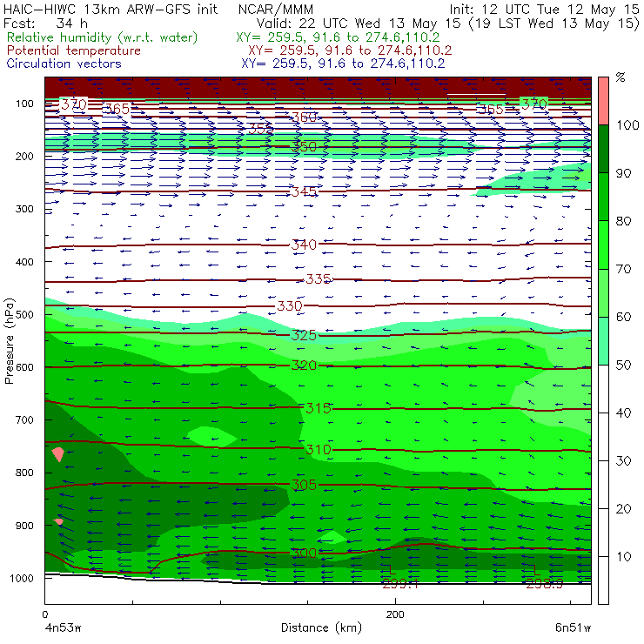
Task: Click the title 'HAIC-HIWC 13km ARW-GFS init'
Action: pyautogui.click(x=111, y=10)
